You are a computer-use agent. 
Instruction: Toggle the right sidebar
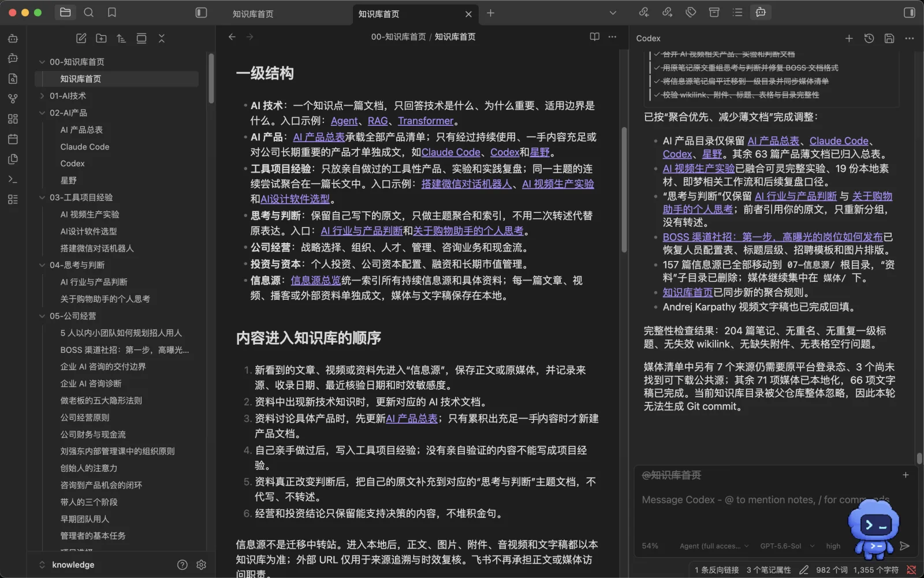point(910,12)
